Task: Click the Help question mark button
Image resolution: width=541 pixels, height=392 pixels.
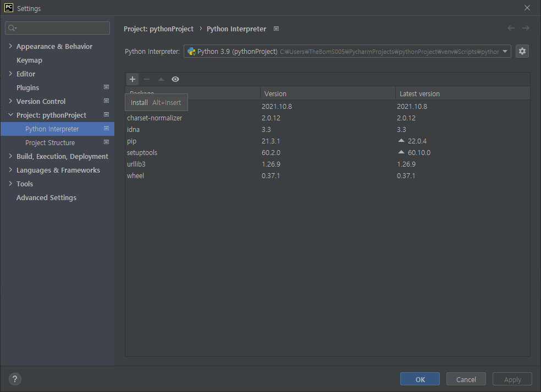Action: pyautogui.click(x=15, y=379)
